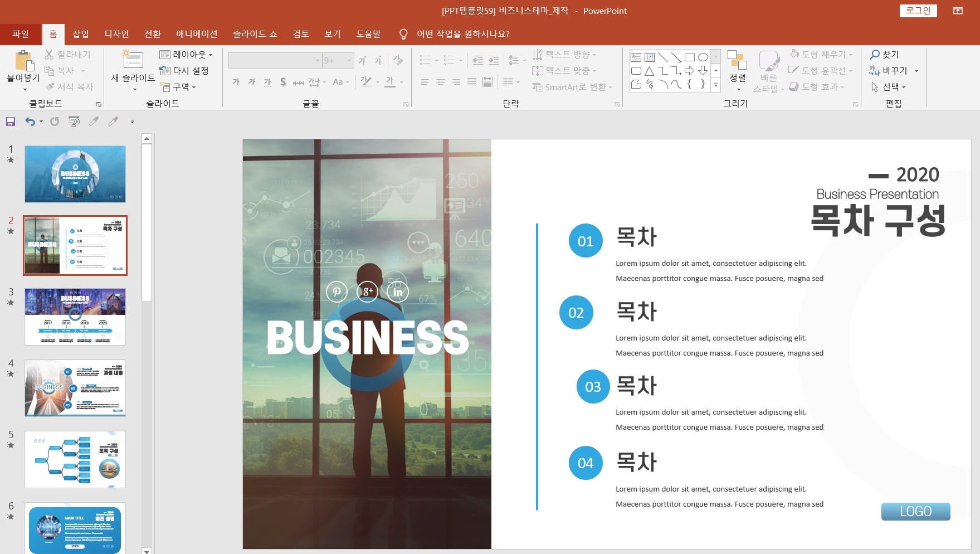980x554 pixels.
Task: Toggle Strikethrough formatting
Action: point(299,82)
